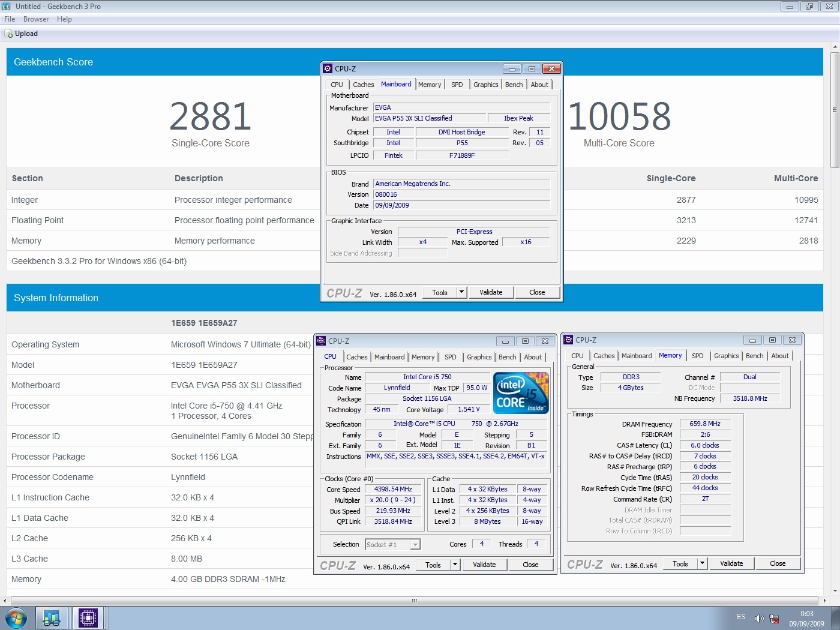Open the CPU-Z taskbar icon

[x=88, y=617]
